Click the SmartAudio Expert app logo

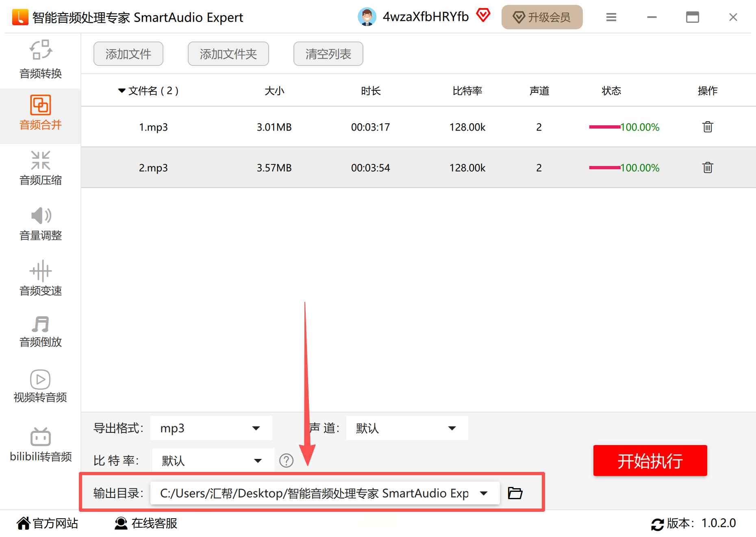pyautogui.click(x=20, y=17)
